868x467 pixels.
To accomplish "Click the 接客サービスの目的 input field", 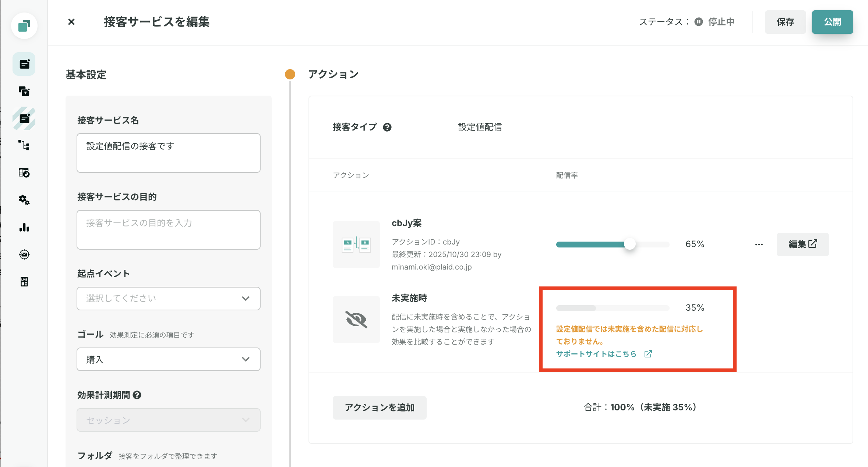I will 168,229.
